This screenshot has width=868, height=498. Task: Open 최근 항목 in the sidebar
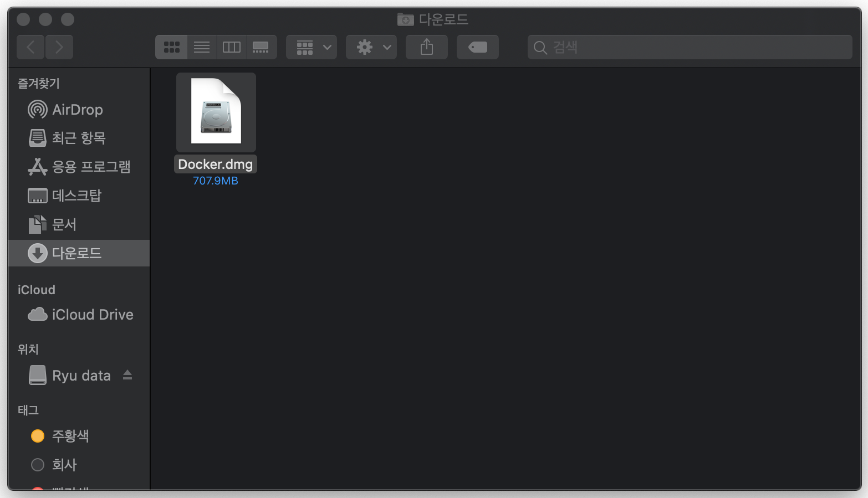pyautogui.click(x=79, y=138)
